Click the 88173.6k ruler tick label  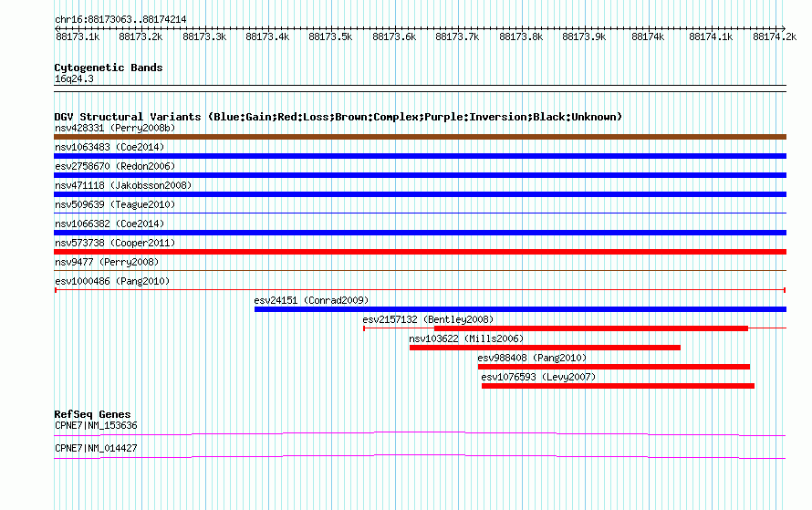[x=394, y=36]
